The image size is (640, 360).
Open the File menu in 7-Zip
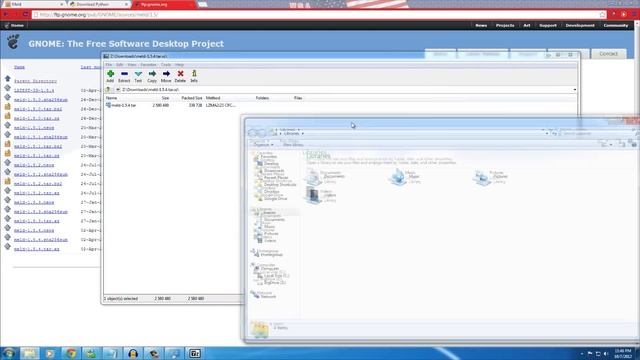click(x=109, y=65)
